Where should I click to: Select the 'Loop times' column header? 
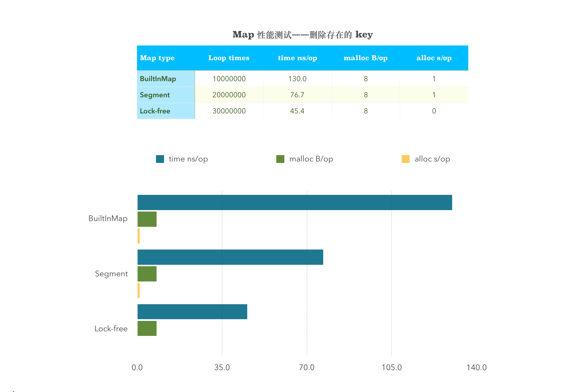coord(229,58)
